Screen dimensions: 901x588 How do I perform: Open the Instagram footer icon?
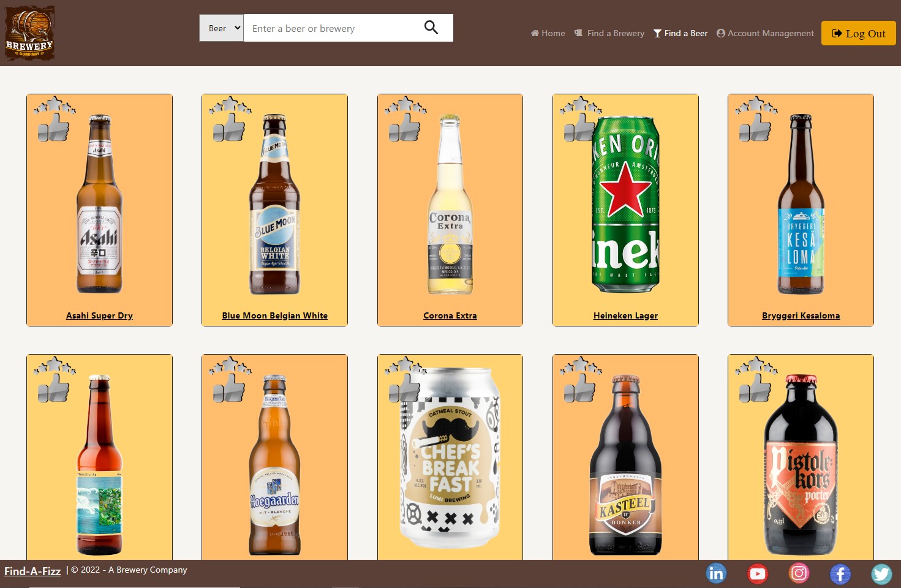click(x=799, y=573)
